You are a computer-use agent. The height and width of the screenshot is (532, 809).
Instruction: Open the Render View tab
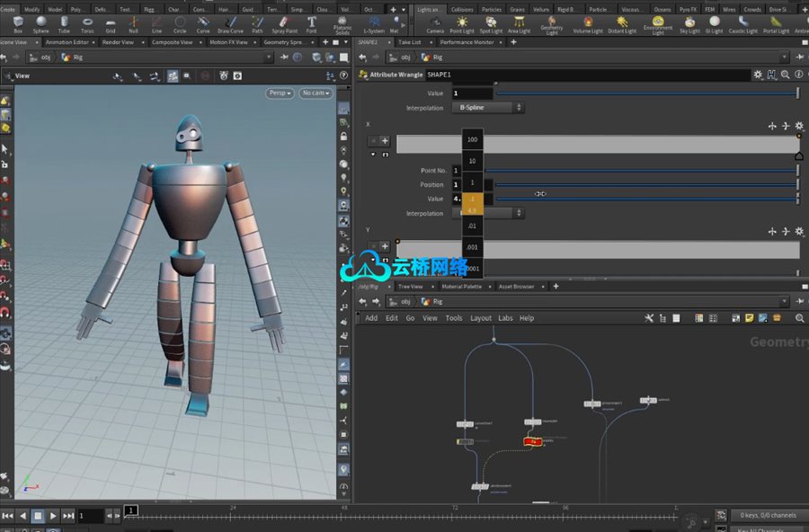click(x=118, y=42)
